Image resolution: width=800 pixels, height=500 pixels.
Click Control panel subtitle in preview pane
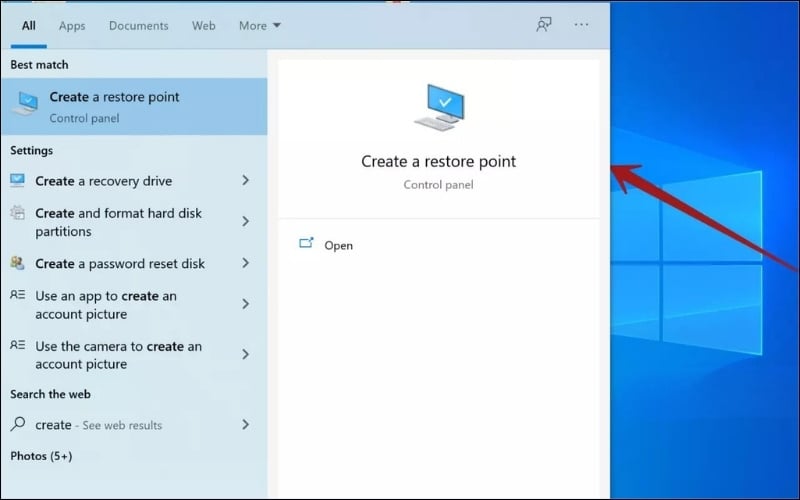tap(438, 185)
